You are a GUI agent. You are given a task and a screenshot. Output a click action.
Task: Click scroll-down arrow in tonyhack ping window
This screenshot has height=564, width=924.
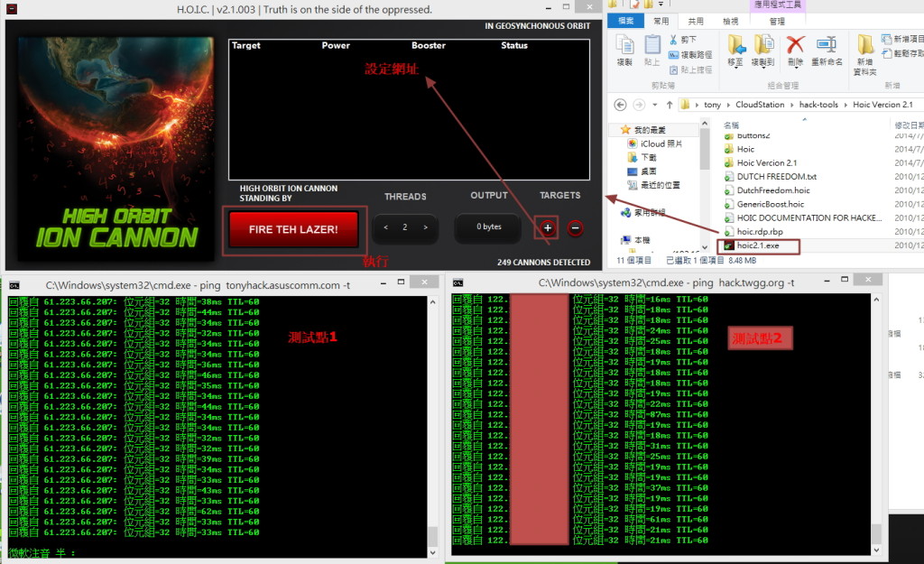[432, 553]
